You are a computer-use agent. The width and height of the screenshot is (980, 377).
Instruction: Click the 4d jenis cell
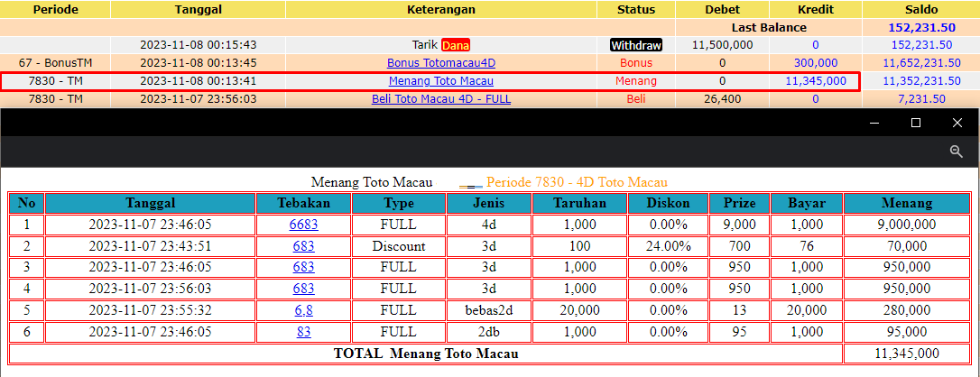tap(489, 225)
